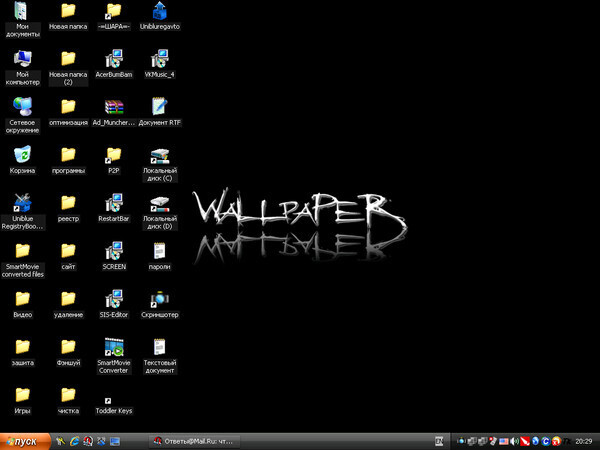This screenshot has width=600, height=450.
Task: Select Uniblueregavto desktop icon
Action: 160,16
